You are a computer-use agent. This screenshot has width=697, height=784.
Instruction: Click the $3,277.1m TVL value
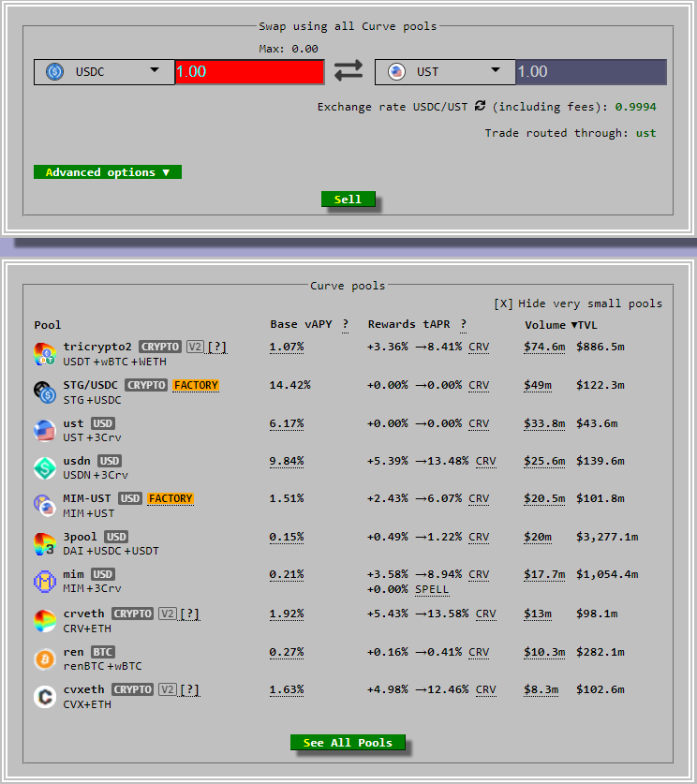[x=607, y=537]
